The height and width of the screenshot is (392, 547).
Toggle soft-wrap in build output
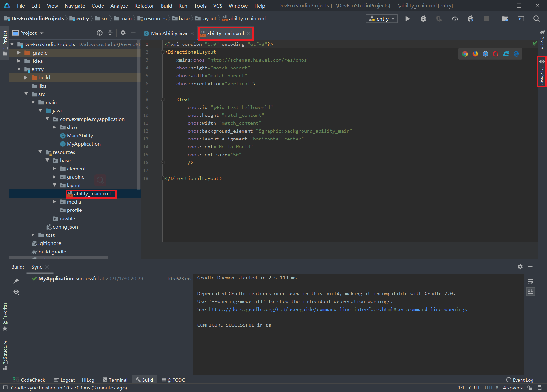click(531, 281)
